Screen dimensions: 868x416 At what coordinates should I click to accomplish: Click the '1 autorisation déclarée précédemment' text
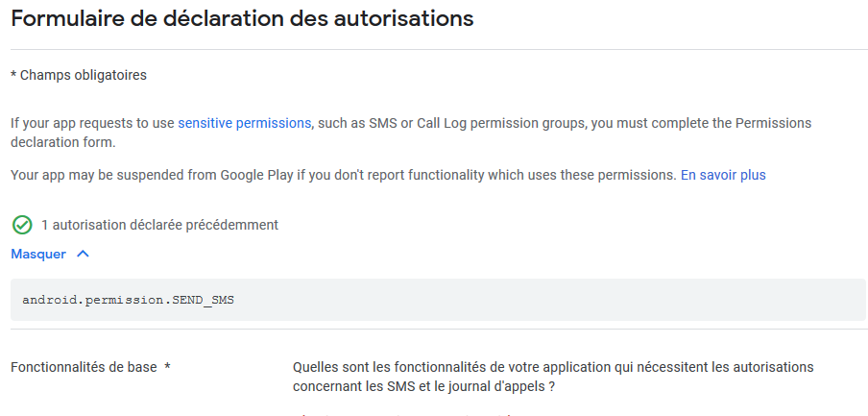(x=159, y=225)
